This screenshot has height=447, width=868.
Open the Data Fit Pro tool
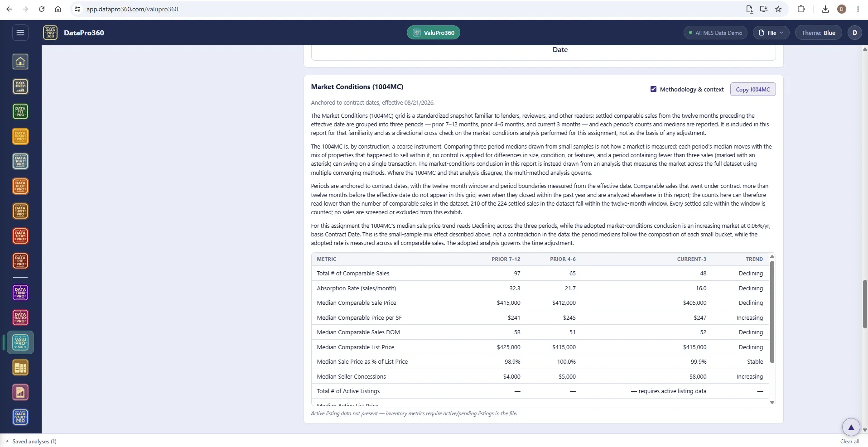pyautogui.click(x=20, y=111)
